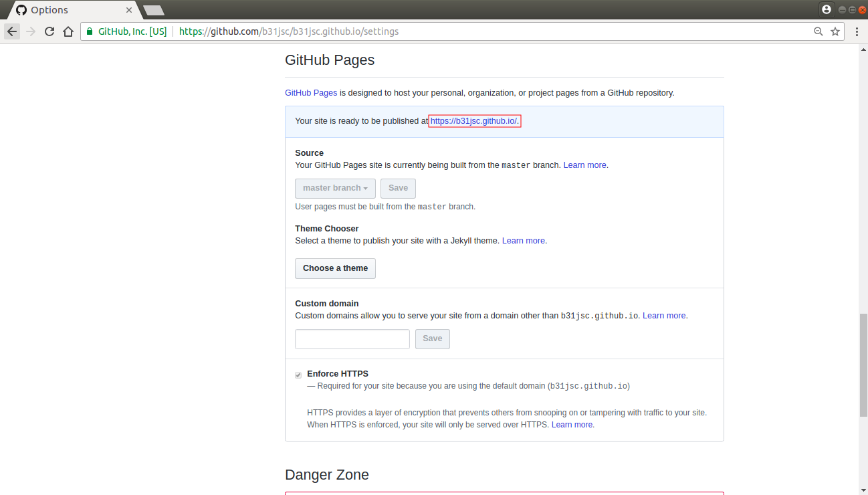This screenshot has width=868, height=495.
Task: Click the Enforce HTTPS label text
Action: (338, 374)
